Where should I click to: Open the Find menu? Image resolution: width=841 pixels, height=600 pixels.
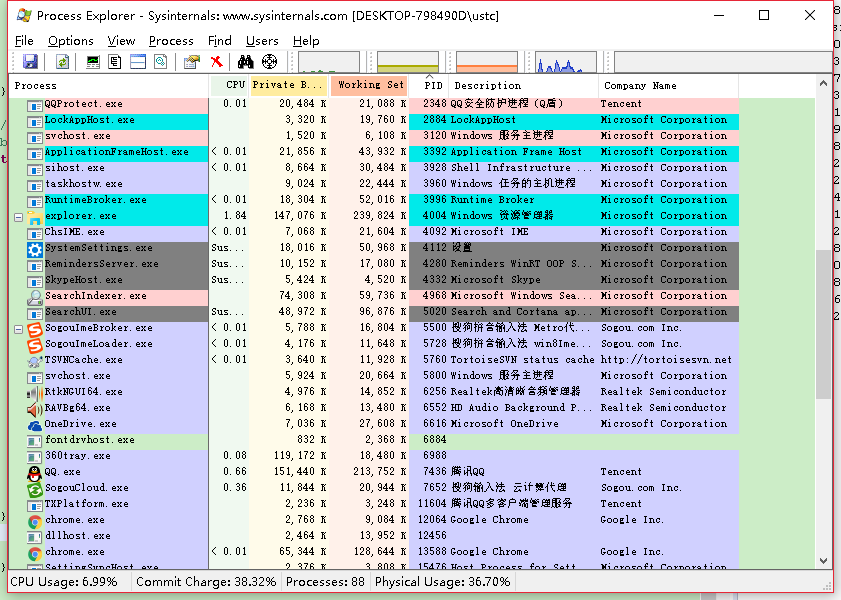tap(219, 41)
